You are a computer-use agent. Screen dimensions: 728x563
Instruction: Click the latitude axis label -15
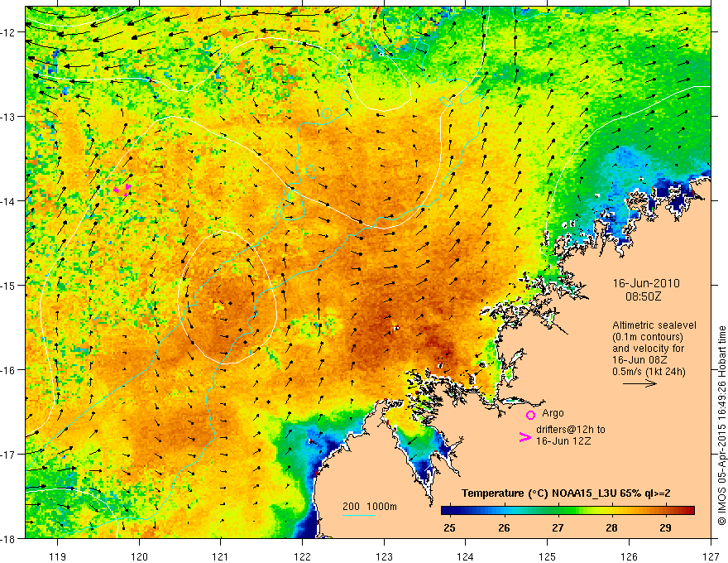9,285
